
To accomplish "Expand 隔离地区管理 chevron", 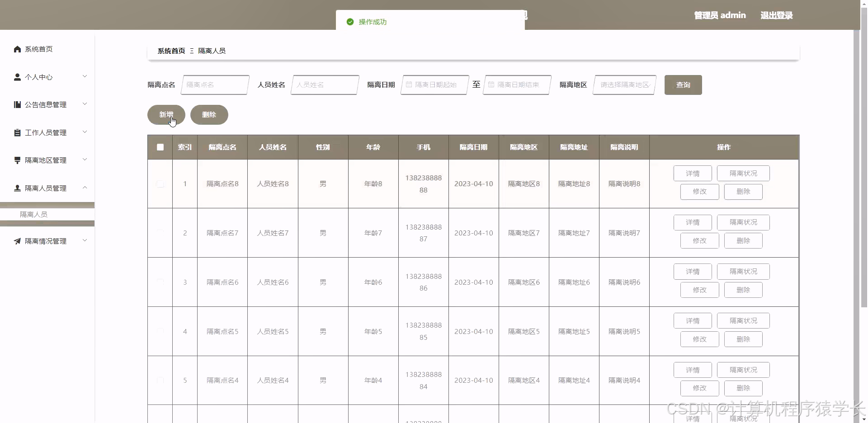I will pos(85,160).
